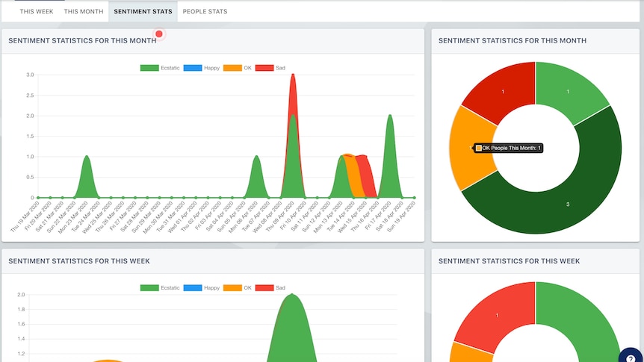The height and width of the screenshot is (362, 644).
Task: Click the green segment of weekly donut chart
Action: (583, 316)
